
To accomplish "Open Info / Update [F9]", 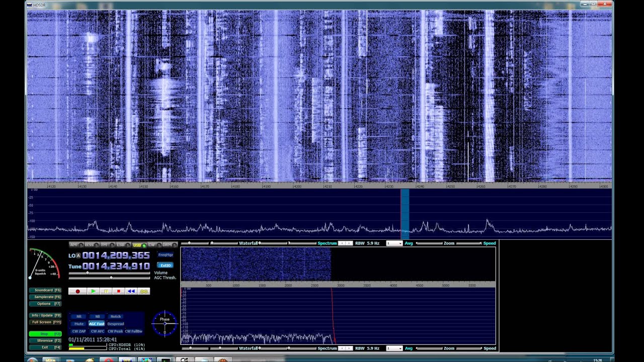I will click(45, 315).
